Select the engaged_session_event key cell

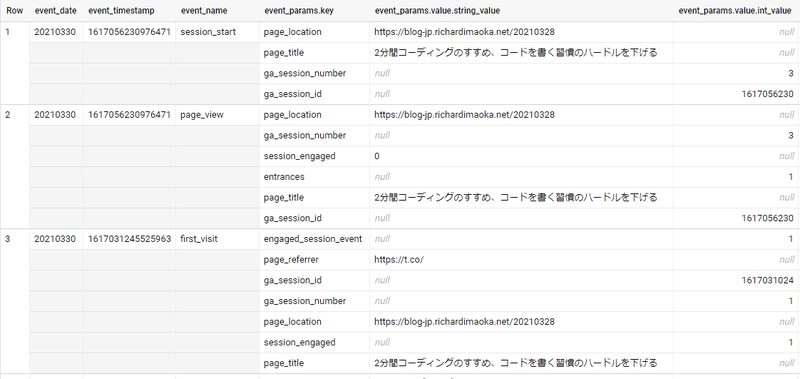[x=313, y=239]
